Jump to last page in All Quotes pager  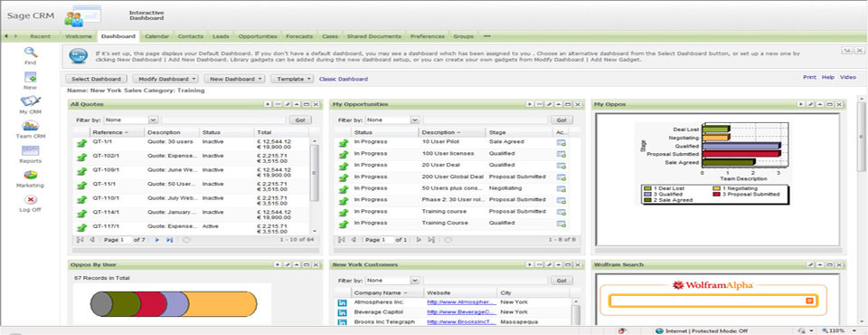170,240
